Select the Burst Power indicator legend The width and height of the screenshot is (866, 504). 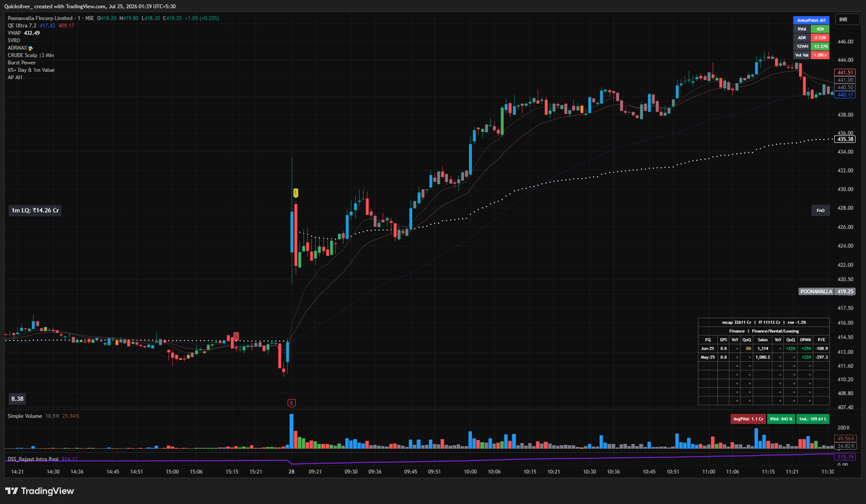(22, 63)
